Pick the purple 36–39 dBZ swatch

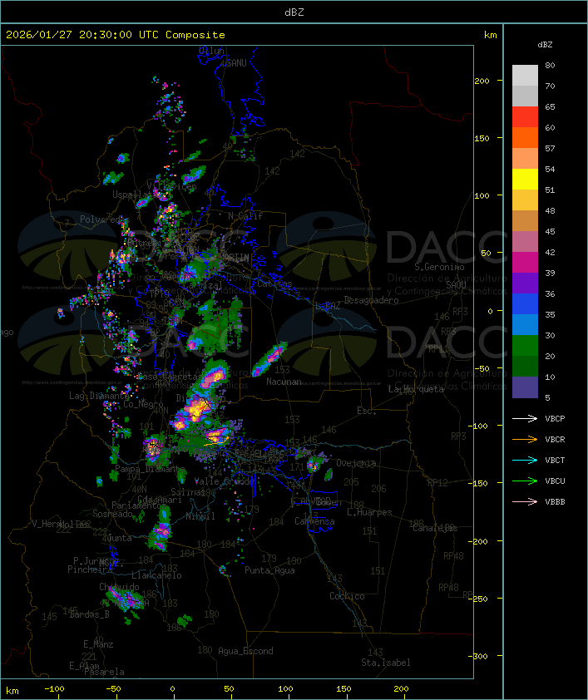coord(525,283)
